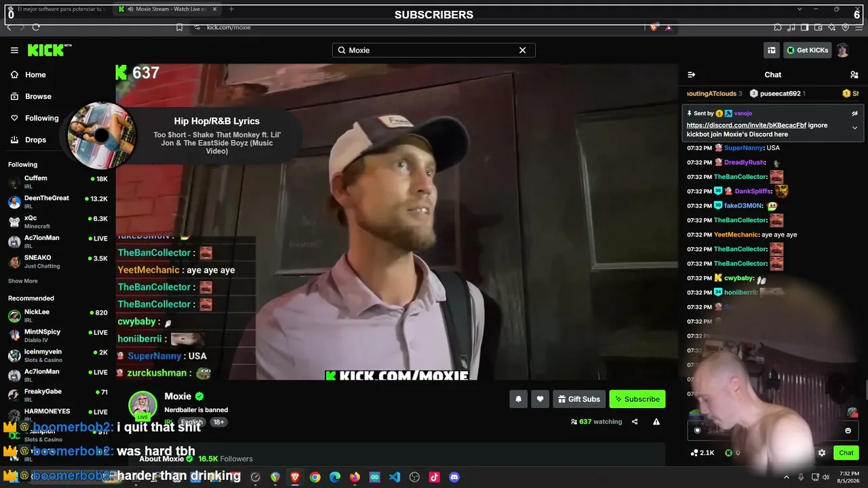Open Brave from the taskbar
868x488 pixels.
click(x=295, y=477)
